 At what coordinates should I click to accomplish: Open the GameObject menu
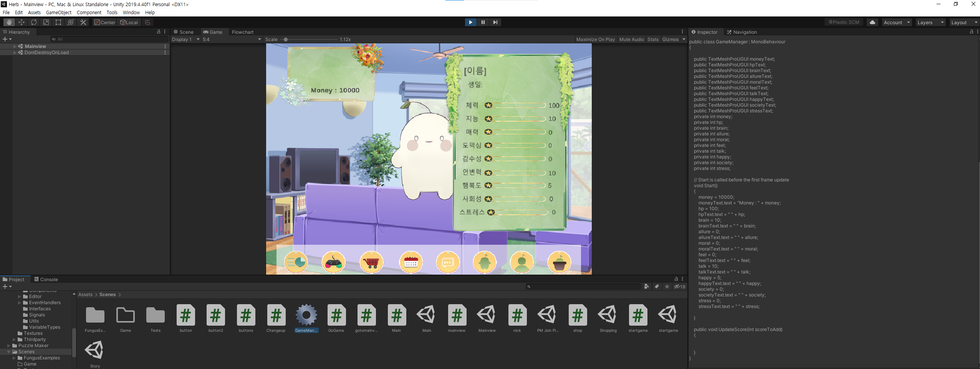58,12
